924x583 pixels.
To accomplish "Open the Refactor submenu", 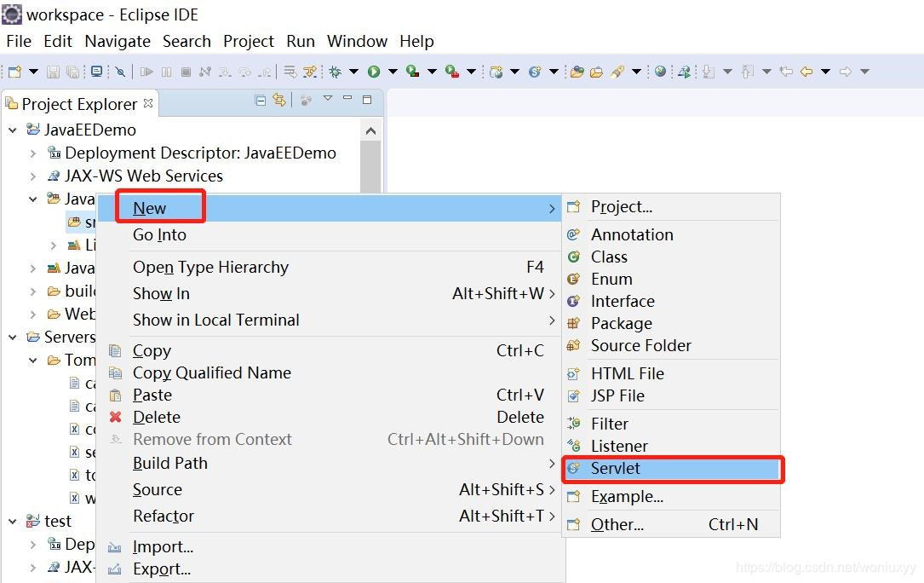I will pos(330,517).
